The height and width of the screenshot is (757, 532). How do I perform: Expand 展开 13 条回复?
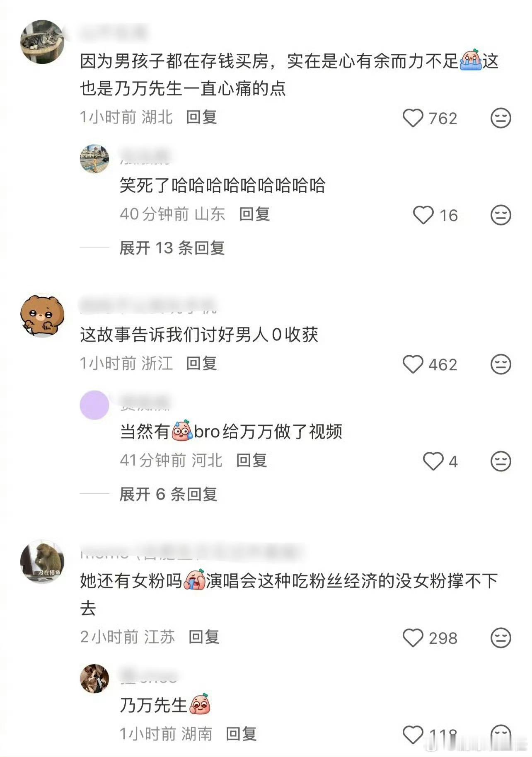click(172, 248)
